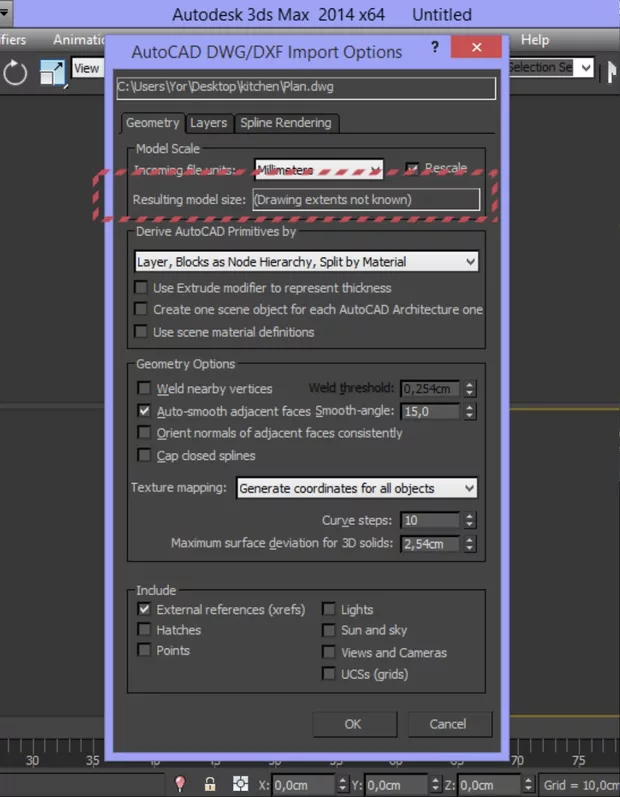The width and height of the screenshot is (620, 797).
Task: Click Smooth-angle value field 15,0
Action: 430,411
